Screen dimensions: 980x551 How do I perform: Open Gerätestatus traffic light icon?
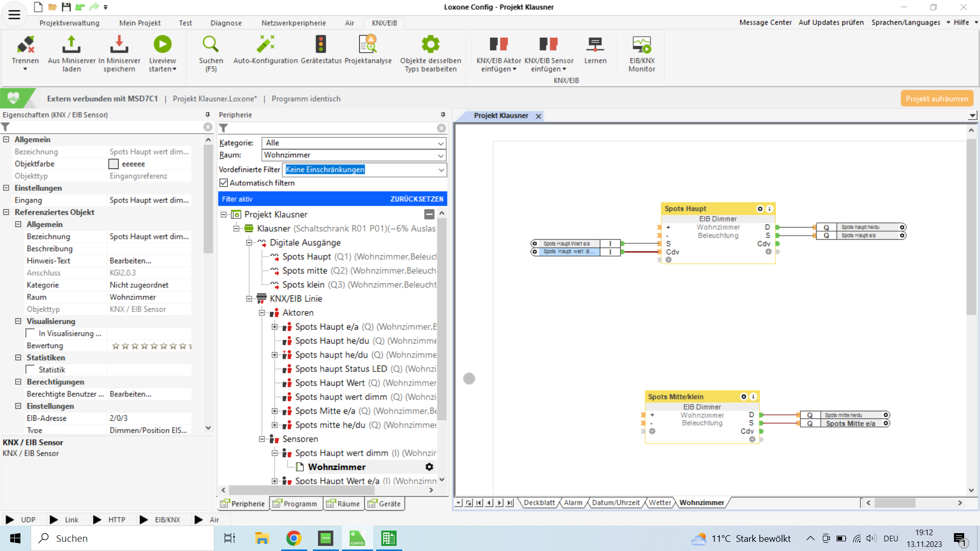coord(321,45)
